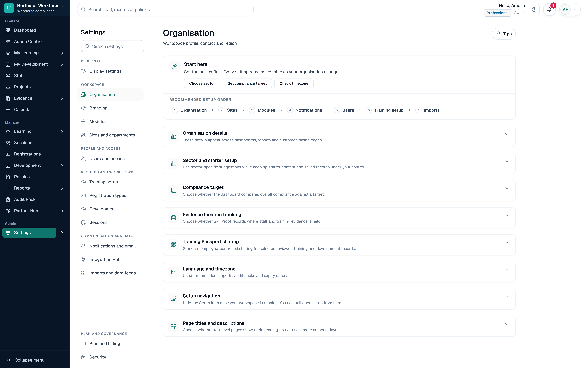Click the Search settings input field
588x368 pixels.
(x=112, y=46)
